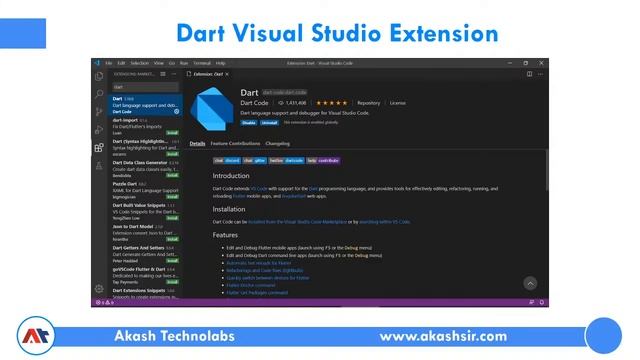This screenshot has height=360, width=640.
Task: Click Install on Dart Getters And Setters
Action: tap(172, 260)
